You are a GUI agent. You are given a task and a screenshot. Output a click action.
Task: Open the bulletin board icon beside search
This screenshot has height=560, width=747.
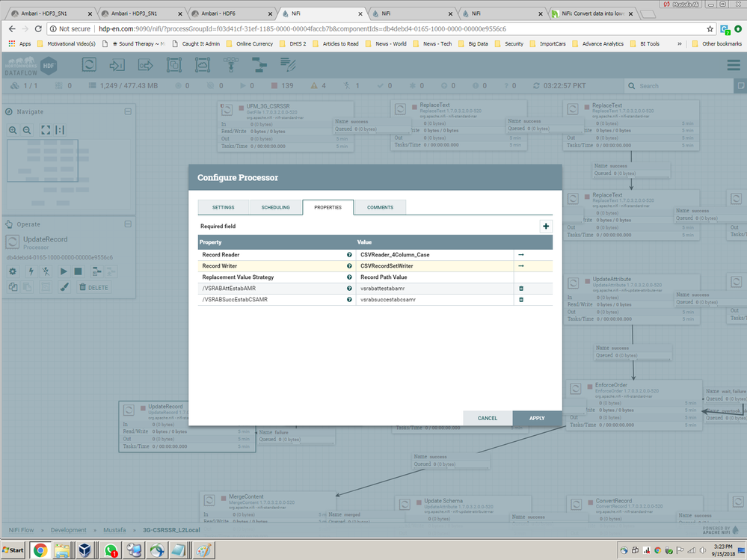pos(740,86)
